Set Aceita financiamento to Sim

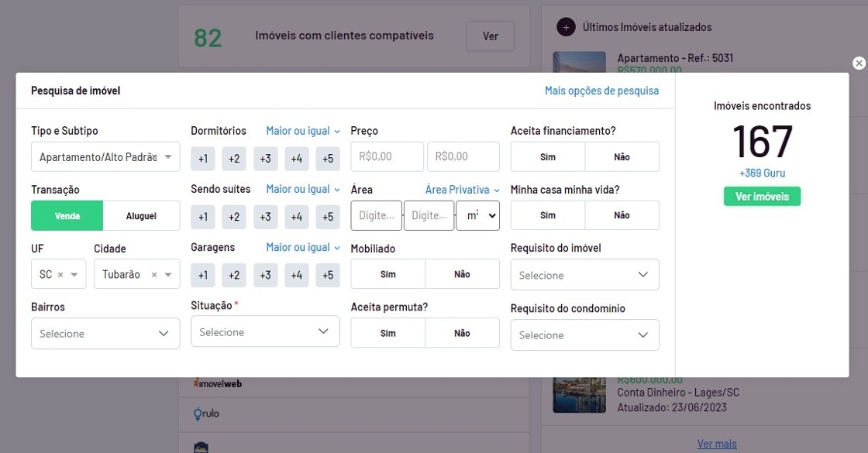coord(548,156)
